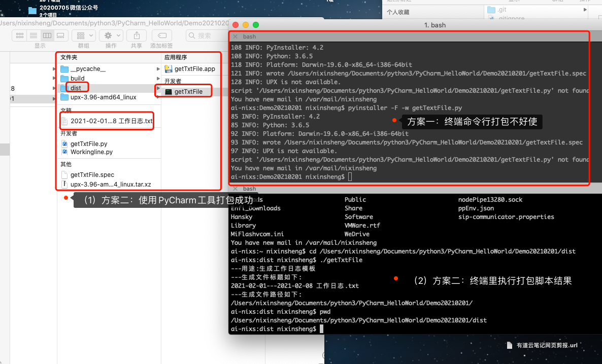Image resolution: width=602 pixels, height=364 pixels.
Task: Switch to list view in the Finder toolbar
Action: pyautogui.click(x=32, y=35)
